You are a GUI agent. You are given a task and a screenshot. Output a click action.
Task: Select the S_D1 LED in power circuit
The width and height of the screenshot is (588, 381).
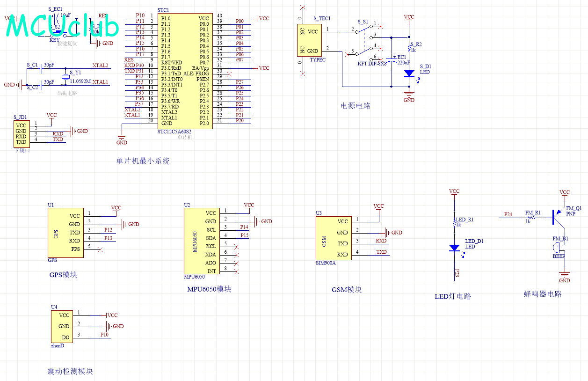[409, 73]
